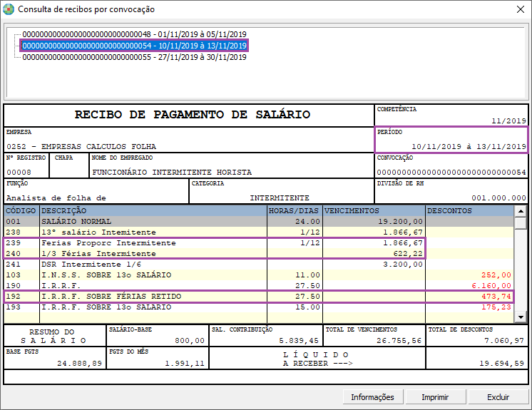The width and height of the screenshot is (532, 410).
Task: Click the HORAS/DIAS column header
Action: 295,210
